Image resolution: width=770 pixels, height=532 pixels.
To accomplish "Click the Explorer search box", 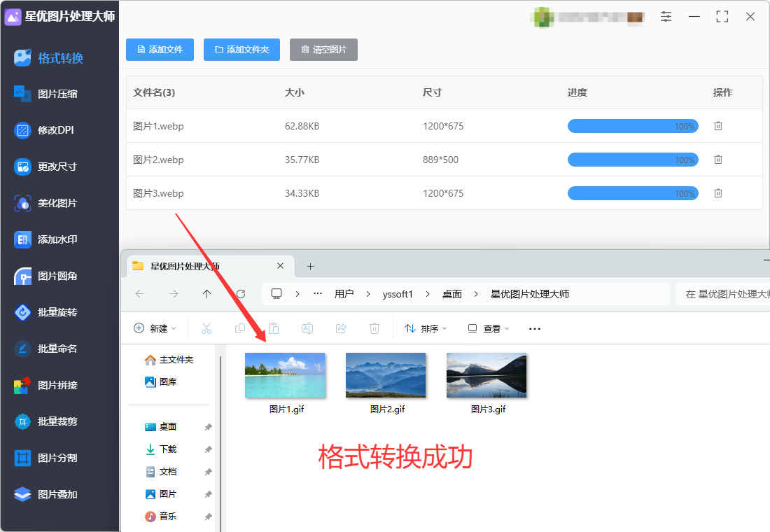I will tap(723, 294).
